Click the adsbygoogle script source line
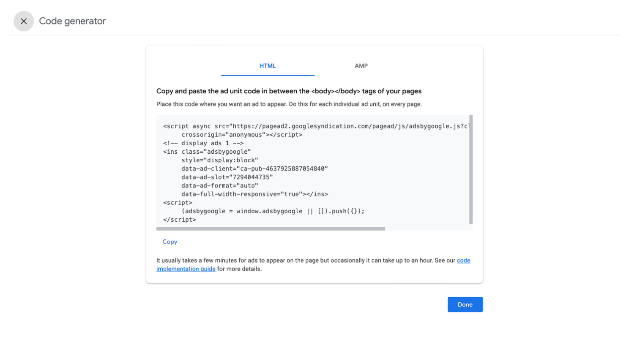 tap(296, 126)
